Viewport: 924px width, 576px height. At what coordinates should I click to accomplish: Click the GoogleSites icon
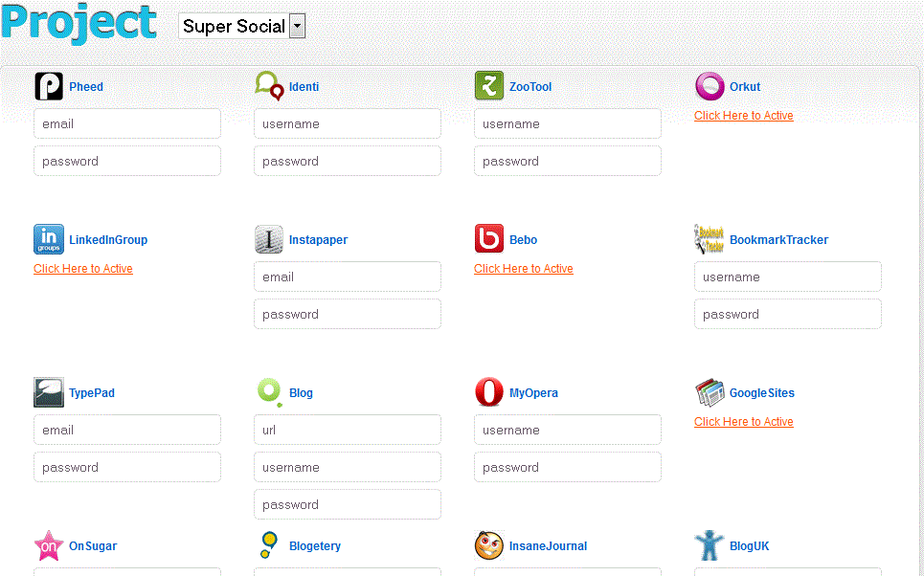click(710, 392)
